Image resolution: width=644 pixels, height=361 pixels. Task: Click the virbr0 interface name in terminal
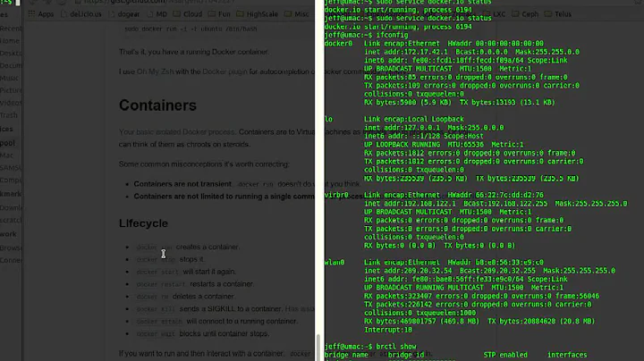pyautogui.click(x=336, y=195)
